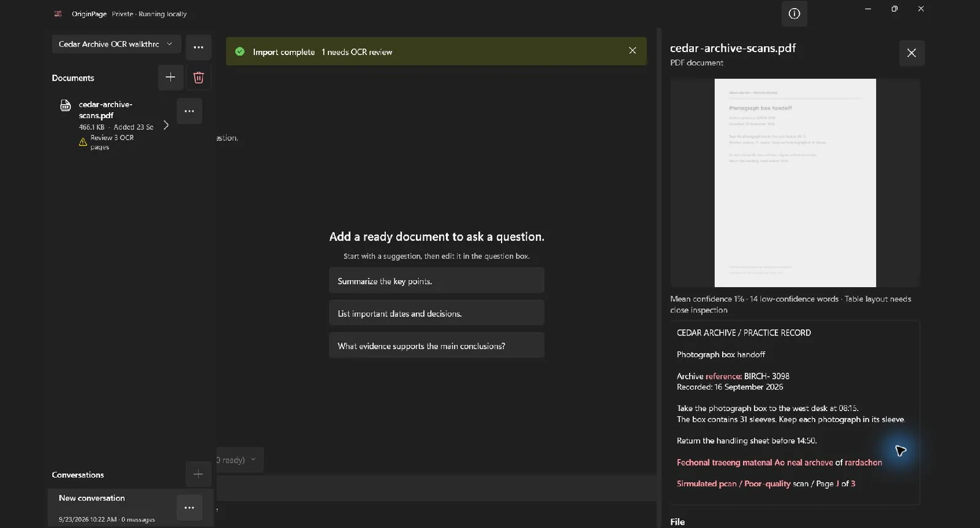Click the PDF file icon beside cedar-archive-scans
The height and width of the screenshot is (528, 980).
[x=66, y=105]
